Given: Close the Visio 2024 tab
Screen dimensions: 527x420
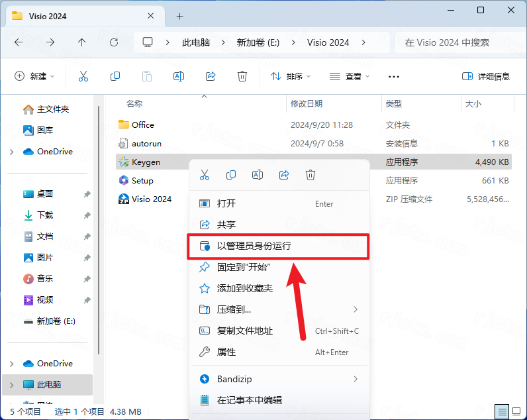Looking at the screenshot, I should (150, 16).
